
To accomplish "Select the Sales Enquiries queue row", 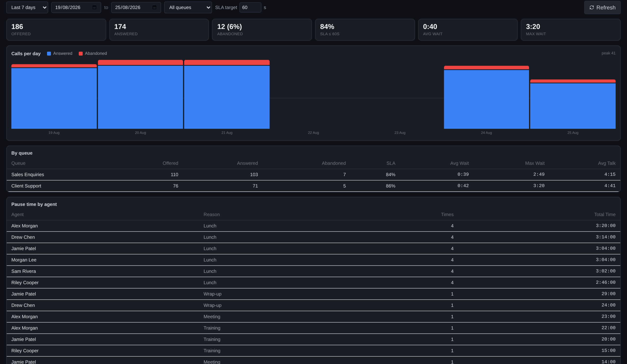I will 313,175.
